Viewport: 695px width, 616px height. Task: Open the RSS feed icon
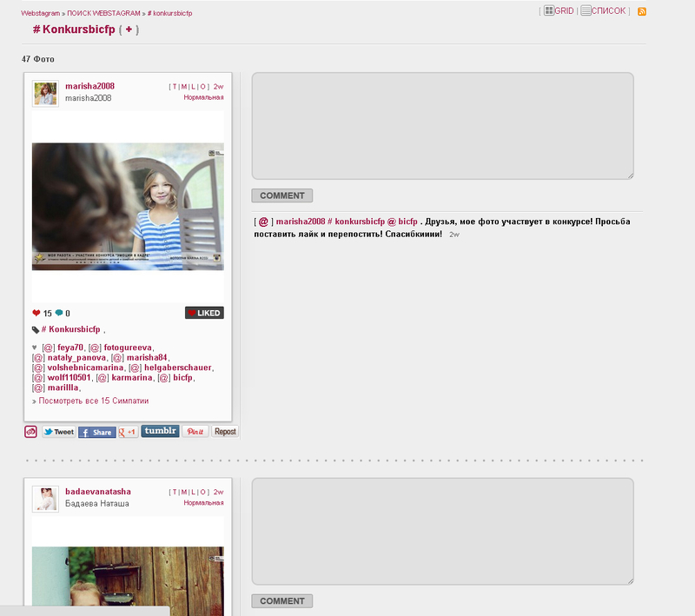click(x=642, y=11)
